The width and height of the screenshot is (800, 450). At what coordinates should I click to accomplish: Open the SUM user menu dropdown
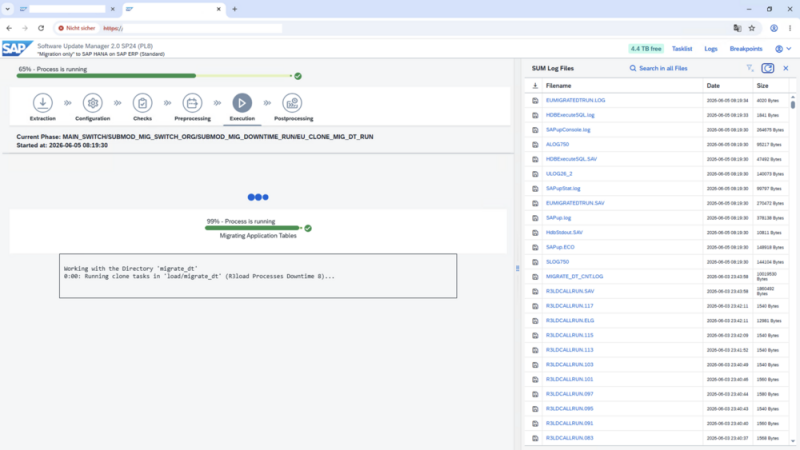[783, 49]
